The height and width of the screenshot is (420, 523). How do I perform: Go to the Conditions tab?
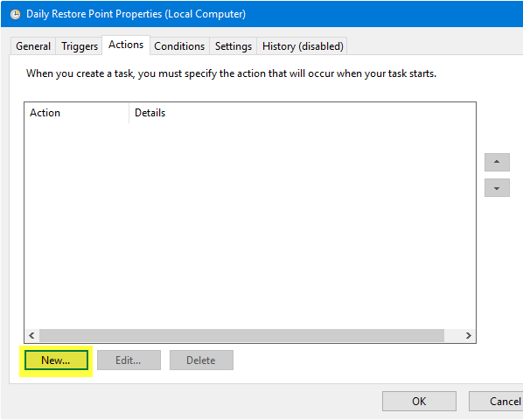(179, 46)
